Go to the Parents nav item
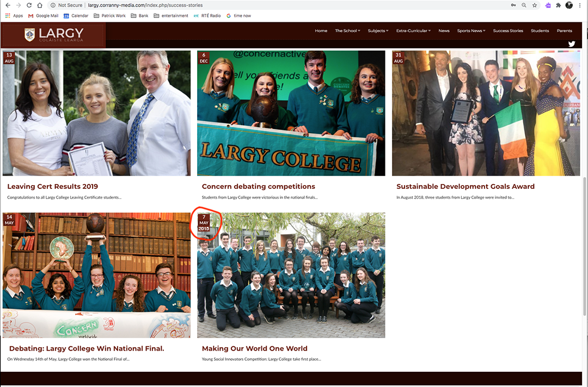Viewport: 588px width, 387px height. pos(564,31)
